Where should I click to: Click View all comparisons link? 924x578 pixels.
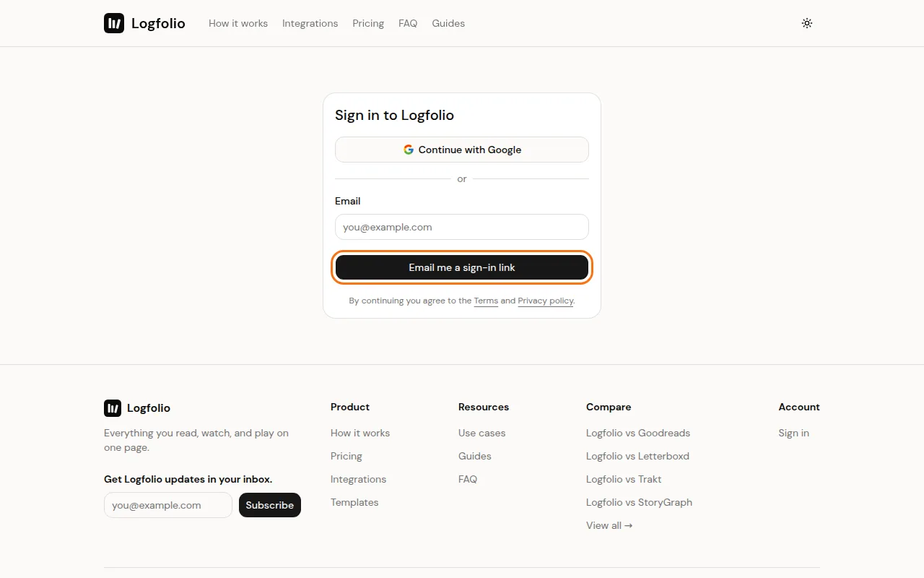tap(609, 525)
